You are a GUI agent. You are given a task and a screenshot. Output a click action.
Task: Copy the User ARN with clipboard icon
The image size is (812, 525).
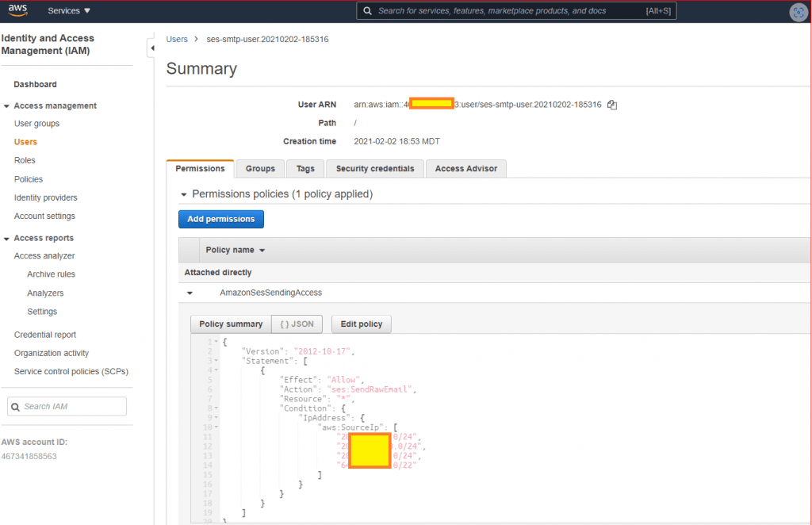(x=612, y=105)
